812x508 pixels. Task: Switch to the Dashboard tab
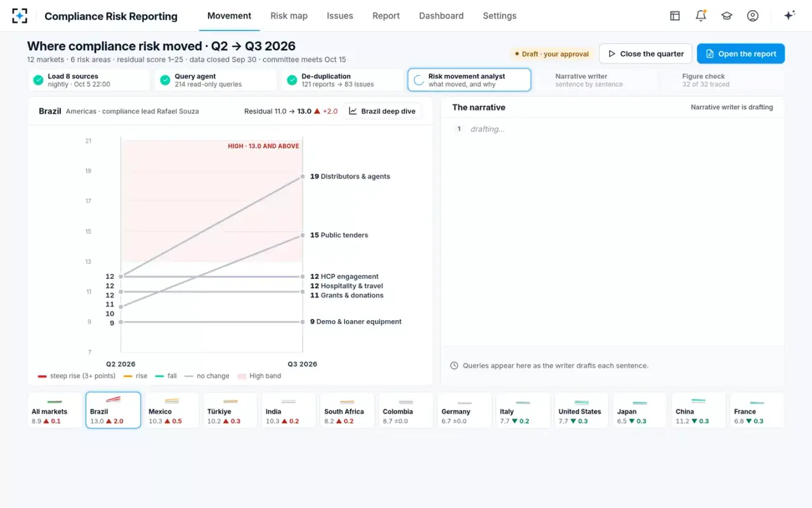point(442,16)
